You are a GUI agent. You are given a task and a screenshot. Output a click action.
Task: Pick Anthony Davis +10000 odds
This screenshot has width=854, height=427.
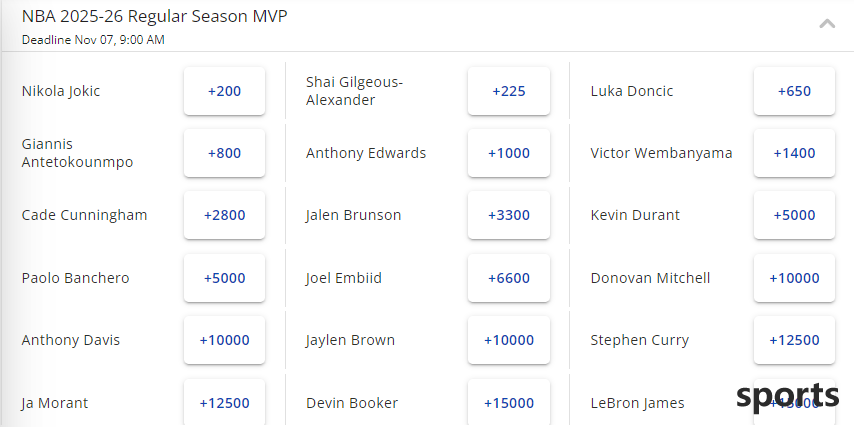tap(224, 340)
